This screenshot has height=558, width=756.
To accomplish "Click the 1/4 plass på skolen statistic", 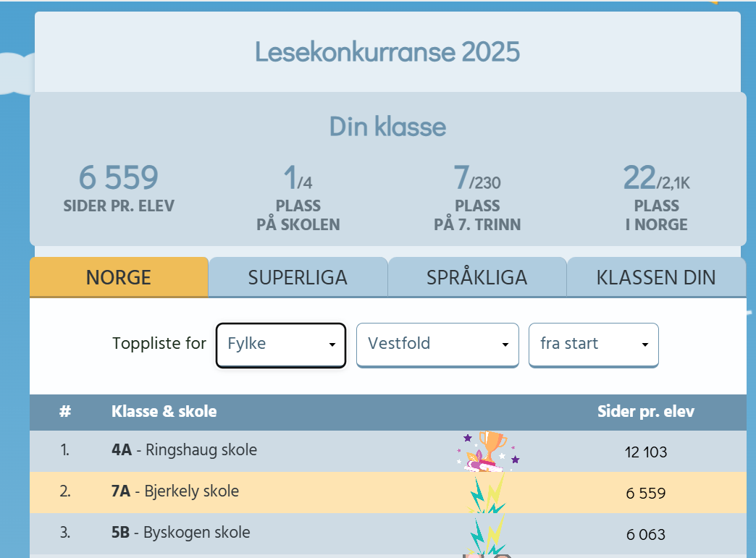I will click(x=298, y=195).
